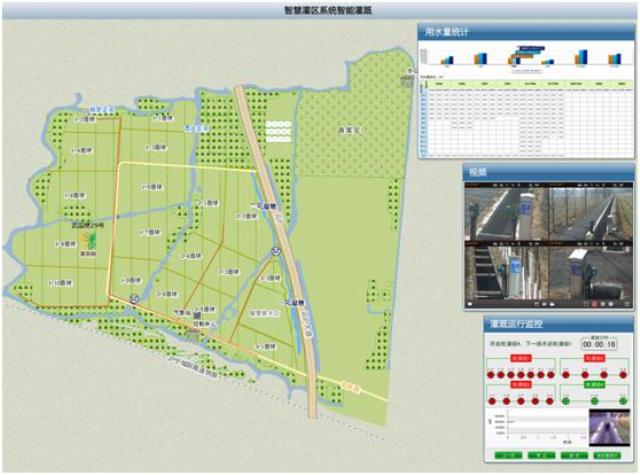640x475 pixels.
Task: Click the round station marker on lower-left canal
Action: click(x=132, y=297)
